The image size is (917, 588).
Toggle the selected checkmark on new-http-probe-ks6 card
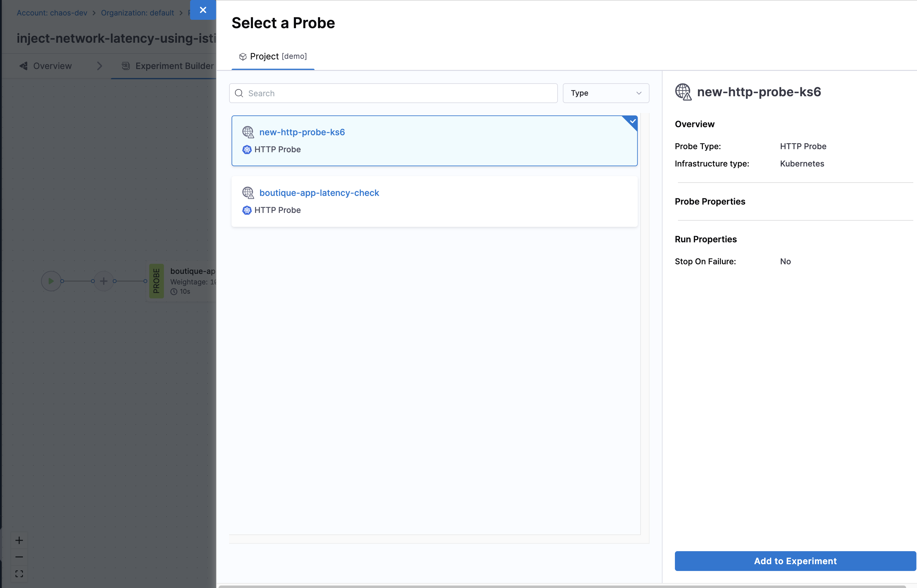click(x=632, y=121)
